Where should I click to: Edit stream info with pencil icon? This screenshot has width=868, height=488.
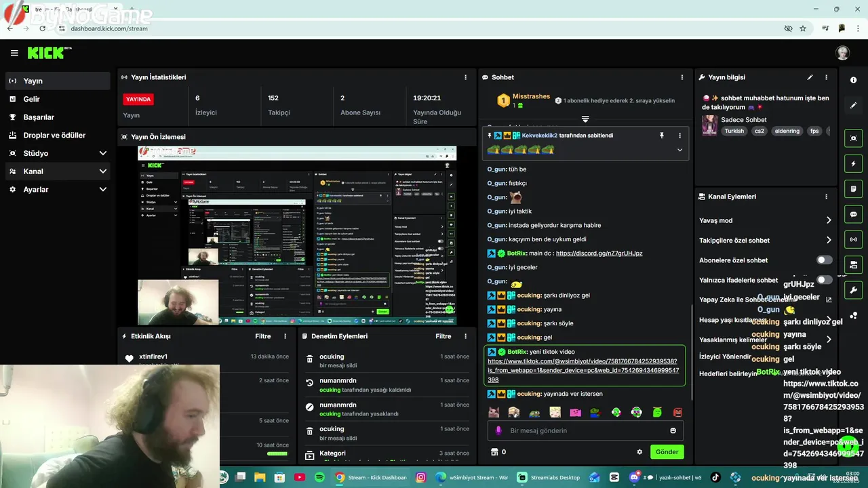[810, 77]
